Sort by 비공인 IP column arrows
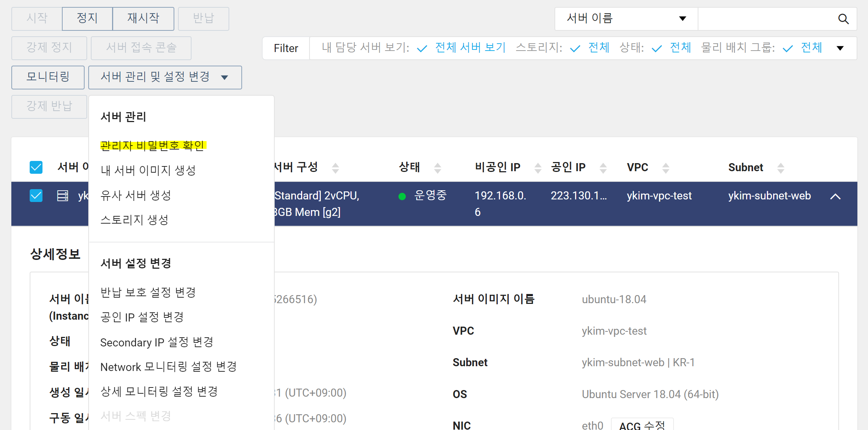This screenshot has height=430, width=868. [538, 168]
